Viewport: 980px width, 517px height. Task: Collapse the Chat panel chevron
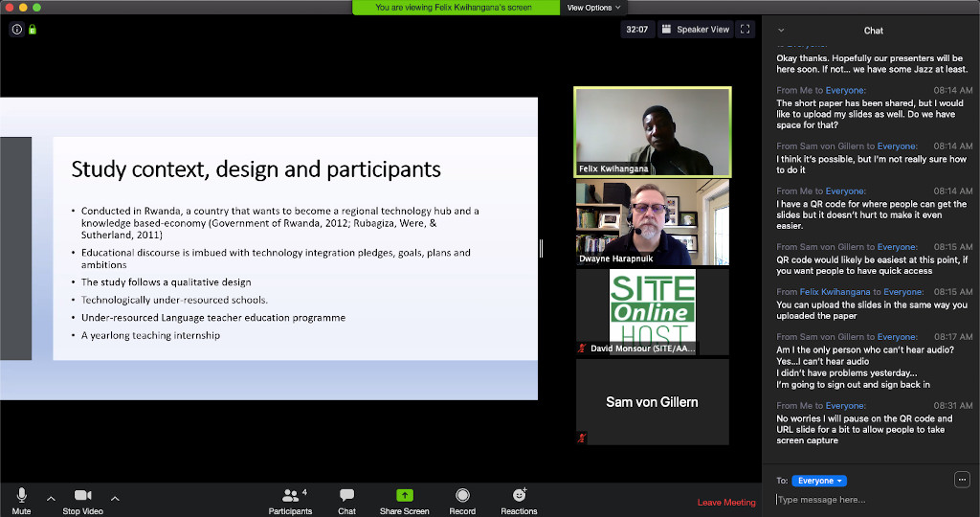[x=781, y=31]
